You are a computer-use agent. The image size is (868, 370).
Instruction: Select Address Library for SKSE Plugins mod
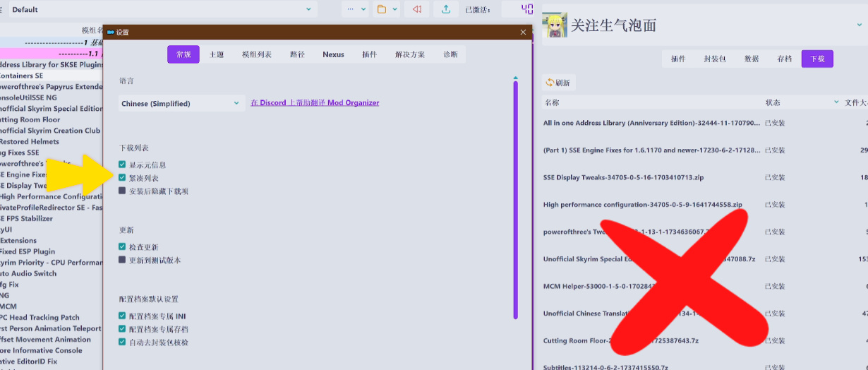click(x=51, y=65)
